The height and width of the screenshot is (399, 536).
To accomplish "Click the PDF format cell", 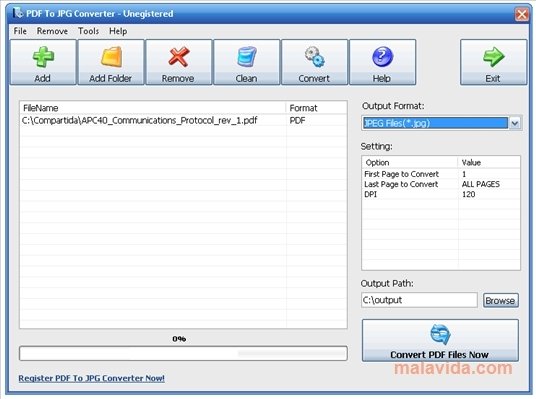I will 297,120.
